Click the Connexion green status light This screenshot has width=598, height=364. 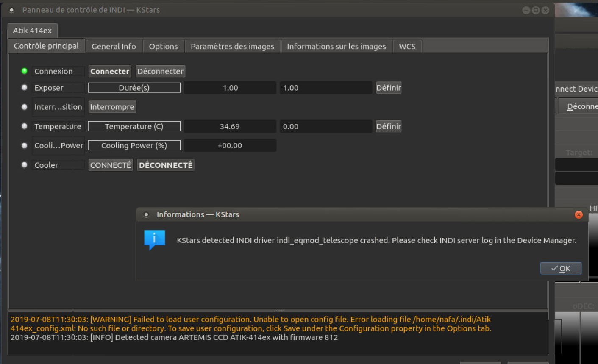pos(25,71)
